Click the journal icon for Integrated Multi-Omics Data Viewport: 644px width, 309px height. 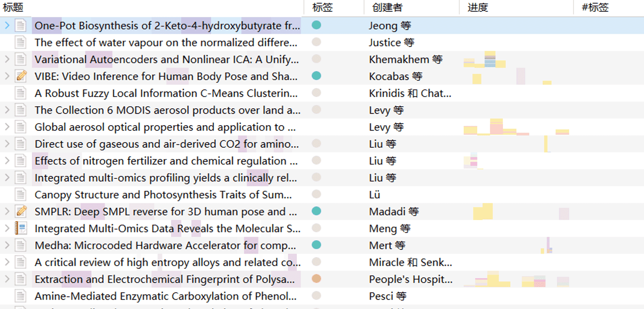tap(21, 228)
